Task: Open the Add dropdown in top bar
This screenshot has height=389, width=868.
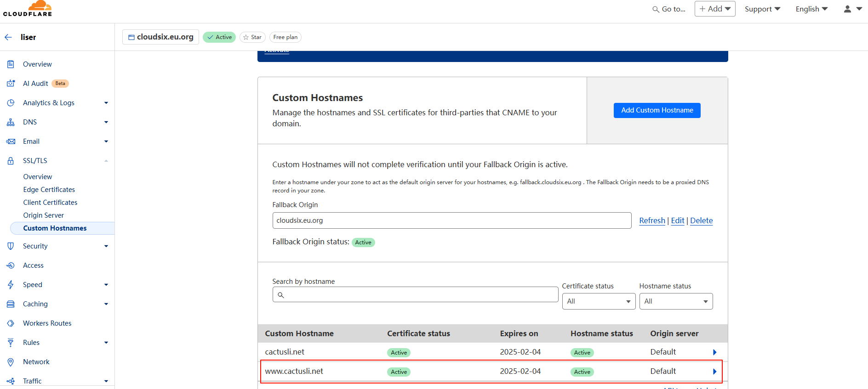Action: click(x=715, y=9)
